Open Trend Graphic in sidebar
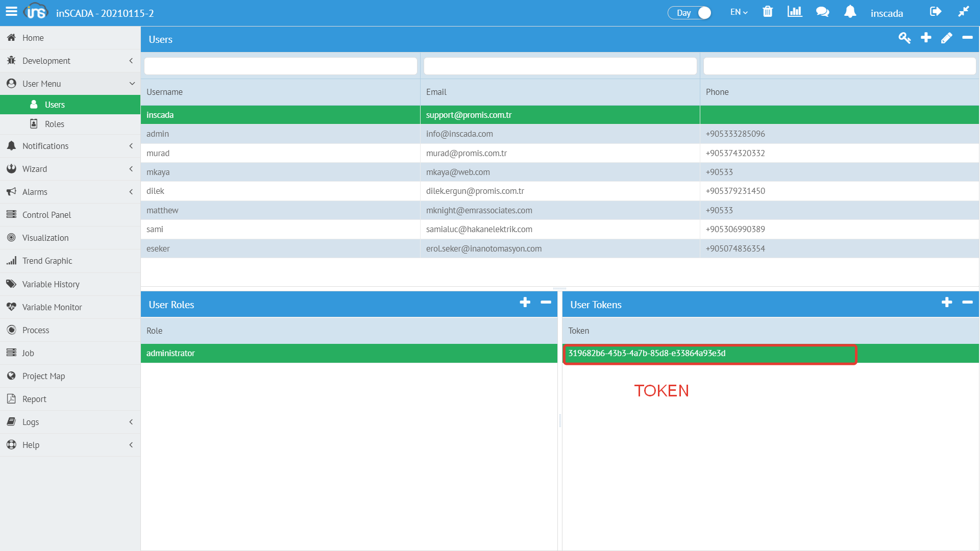The width and height of the screenshot is (980, 551). click(x=70, y=261)
